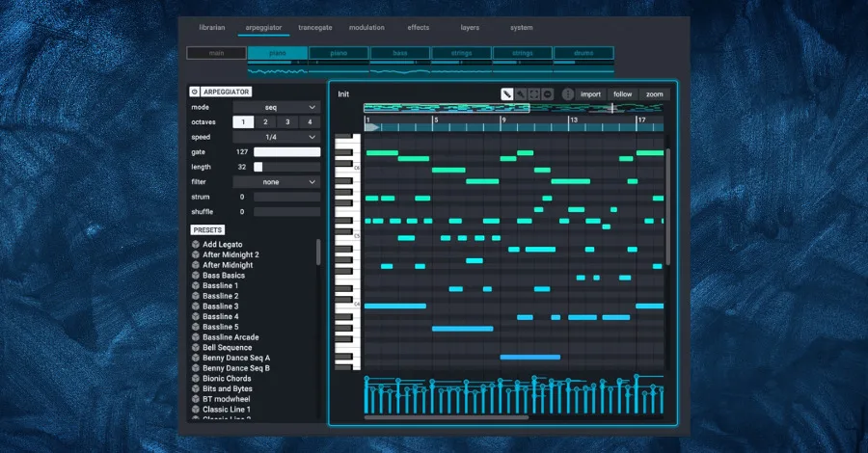Image resolution: width=868 pixels, height=453 pixels.
Task: Click the cube icon beside Bassline 2
Action: pyautogui.click(x=196, y=296)
